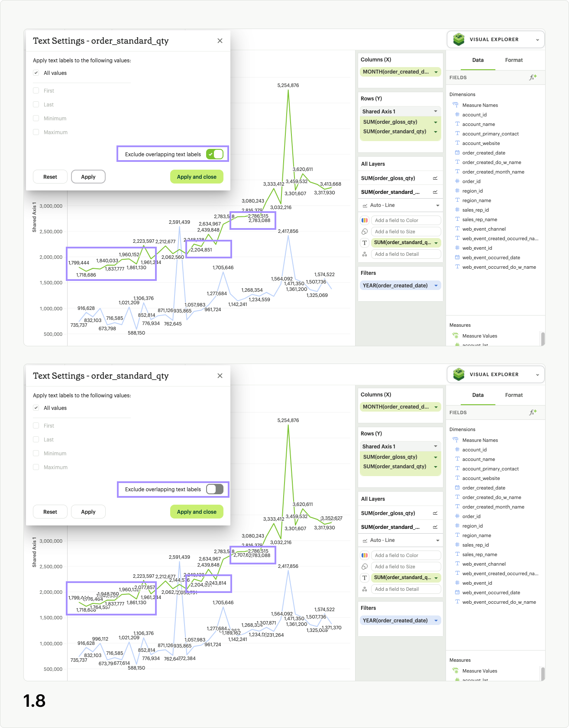Click the fx+ add calculated field icon in upper panel
569x728 pixels.
533,77
